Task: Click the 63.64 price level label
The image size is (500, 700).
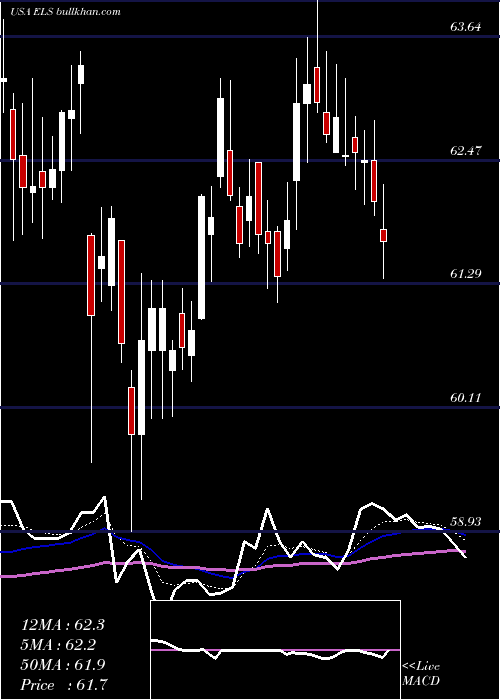Action: coord(466,27)
